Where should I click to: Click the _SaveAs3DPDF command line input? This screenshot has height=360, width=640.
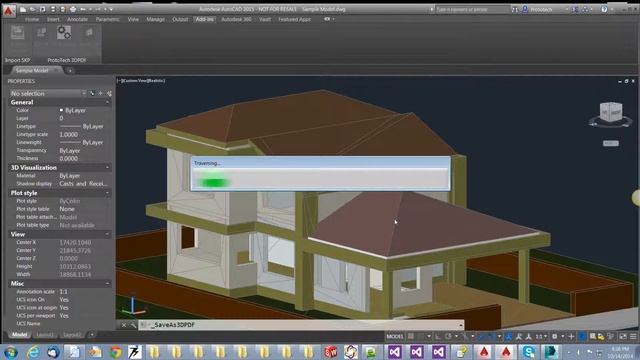click(x=302, y=325)
